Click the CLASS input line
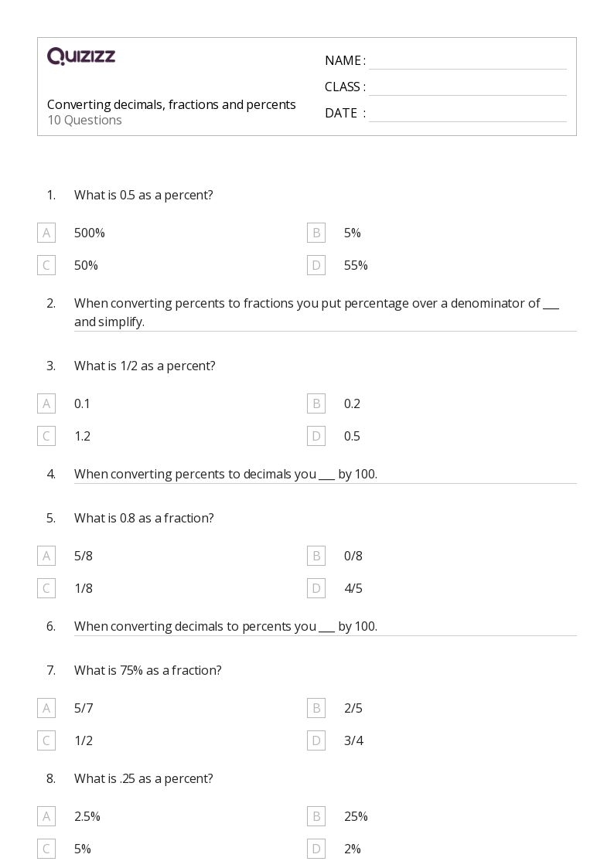Image resolution: width=614 pixels, height=868 pixels. coord(467,87)
